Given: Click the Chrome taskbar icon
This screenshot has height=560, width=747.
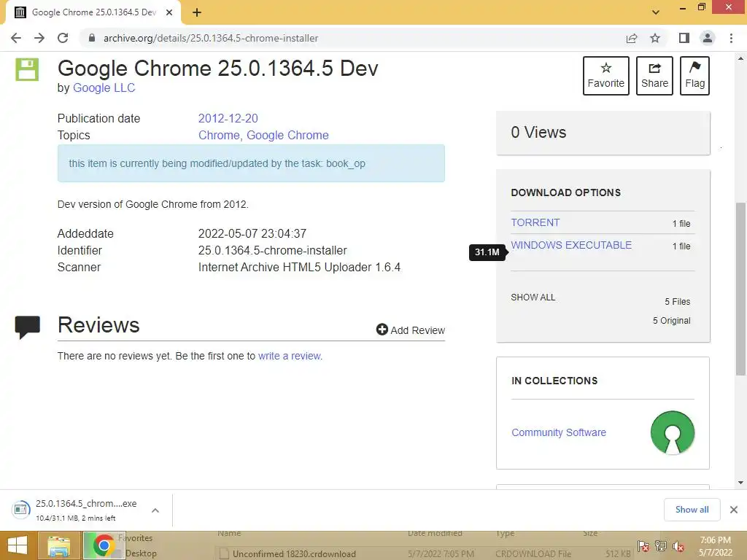Looking at the screenshot, I should (x=104, y=545).
